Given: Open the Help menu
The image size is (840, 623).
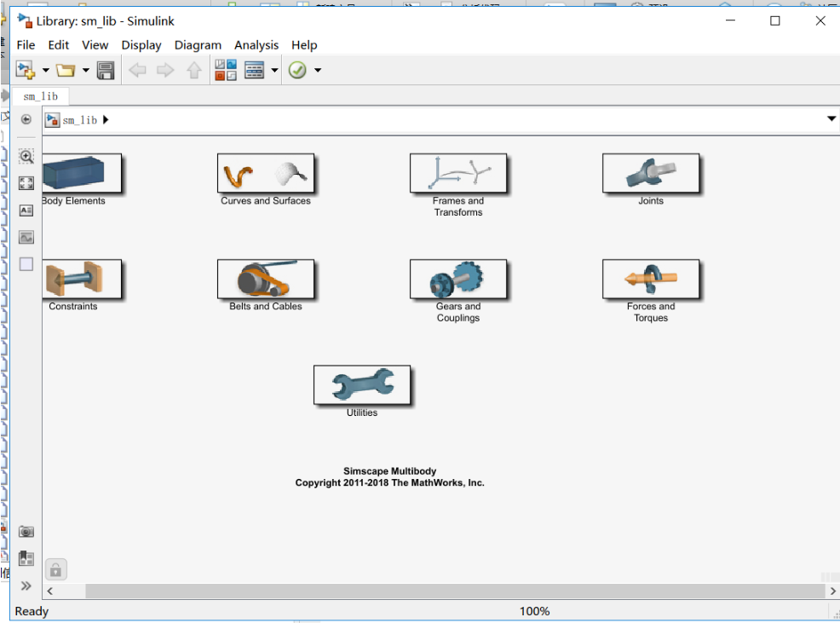Looking at the screenshot, I should point(304,45).
